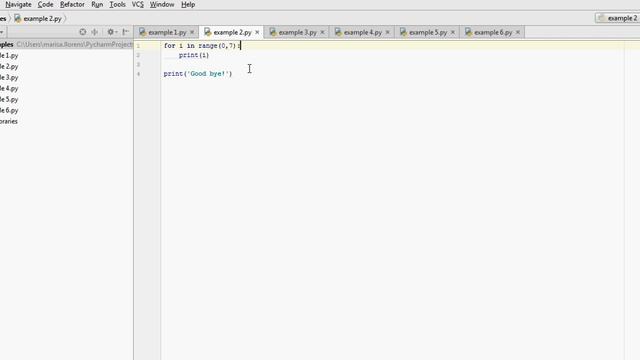Click the Python file icon on example 6.py tab

468,32
